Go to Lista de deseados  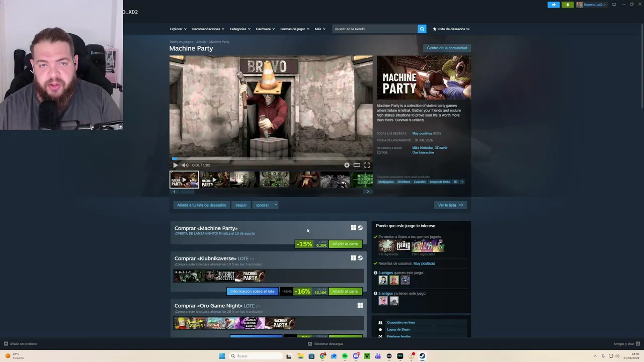[x=451, y=29]
